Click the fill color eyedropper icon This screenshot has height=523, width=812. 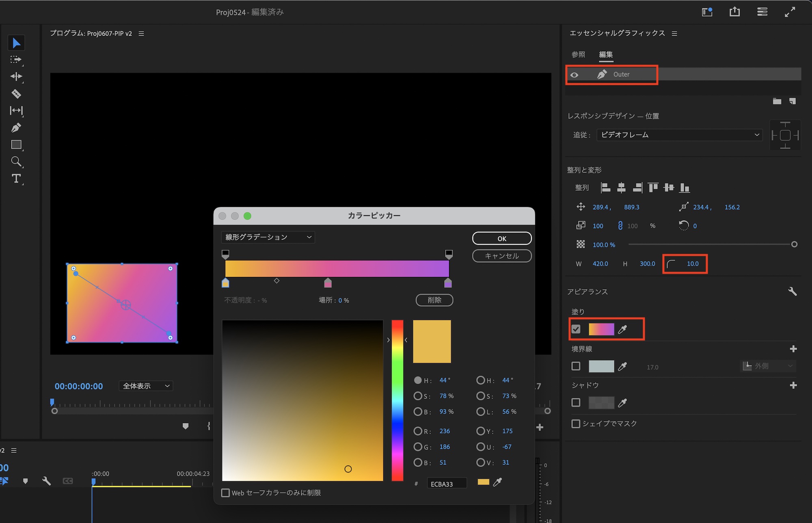click(x=622, y=329)
